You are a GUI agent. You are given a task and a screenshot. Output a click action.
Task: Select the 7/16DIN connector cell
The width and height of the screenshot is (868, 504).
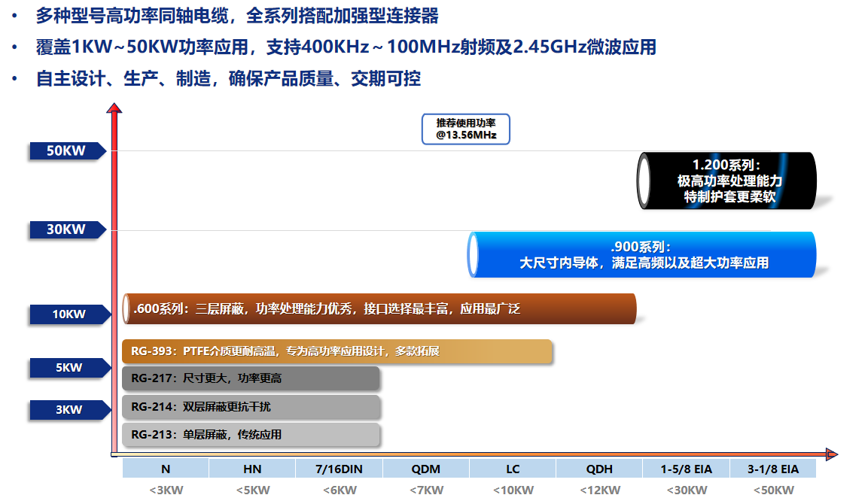340,469
